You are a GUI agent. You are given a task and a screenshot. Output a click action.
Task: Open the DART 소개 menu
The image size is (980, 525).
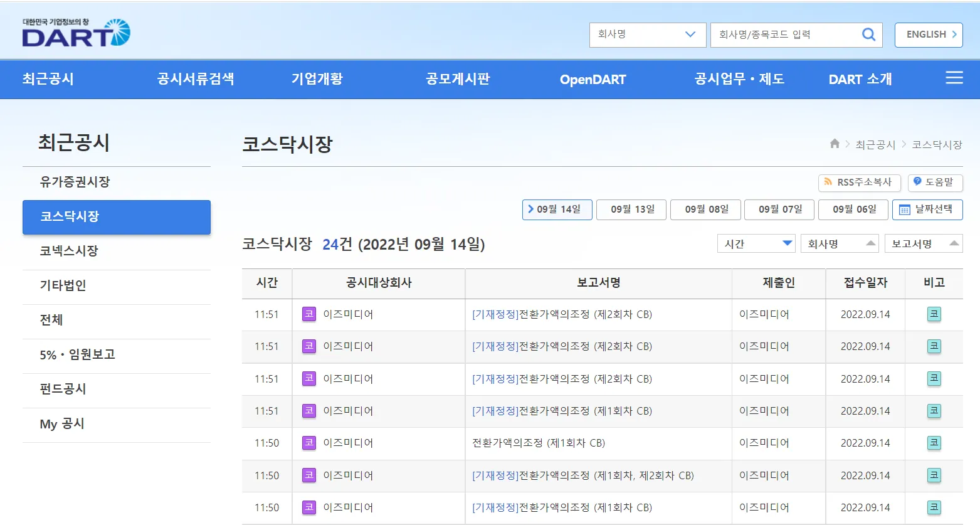click(860, 79)
